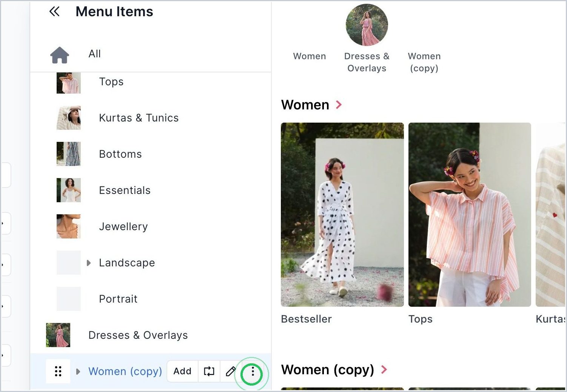Screen dimensions: 567x392
Task: Click the Women (copy) section heading in preview
Action: tap(328, 370)
